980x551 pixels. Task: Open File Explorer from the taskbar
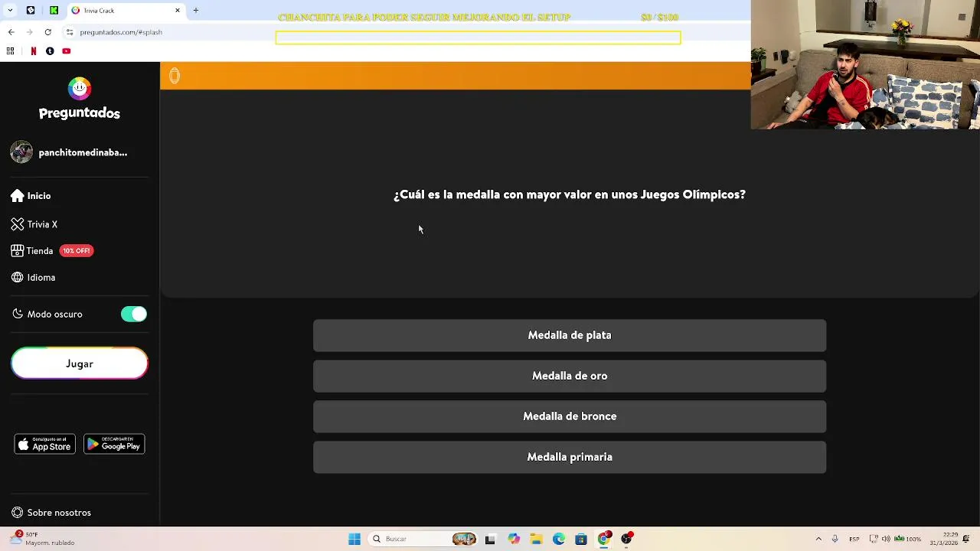pos(536,539)
